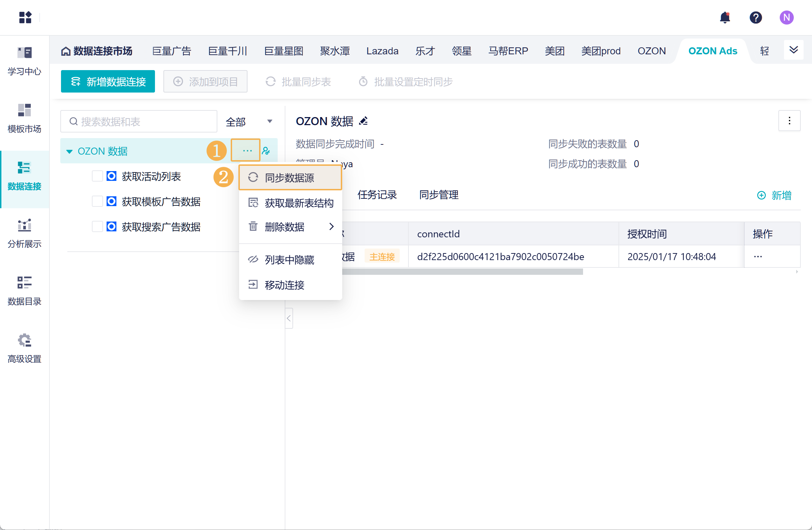Viewport: 812px width, 530px height.
Task: Open the 聚水潭 tab
Action: (x=335, y=51)
